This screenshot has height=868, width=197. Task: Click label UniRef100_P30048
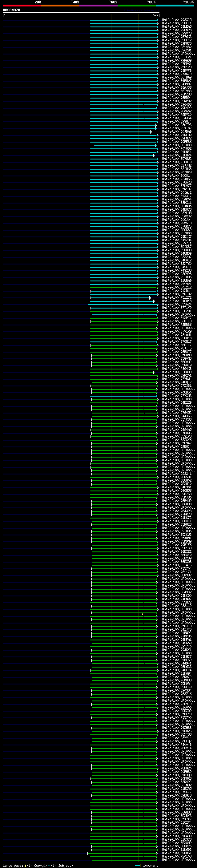pyautogui.click(x=177, y=745)
